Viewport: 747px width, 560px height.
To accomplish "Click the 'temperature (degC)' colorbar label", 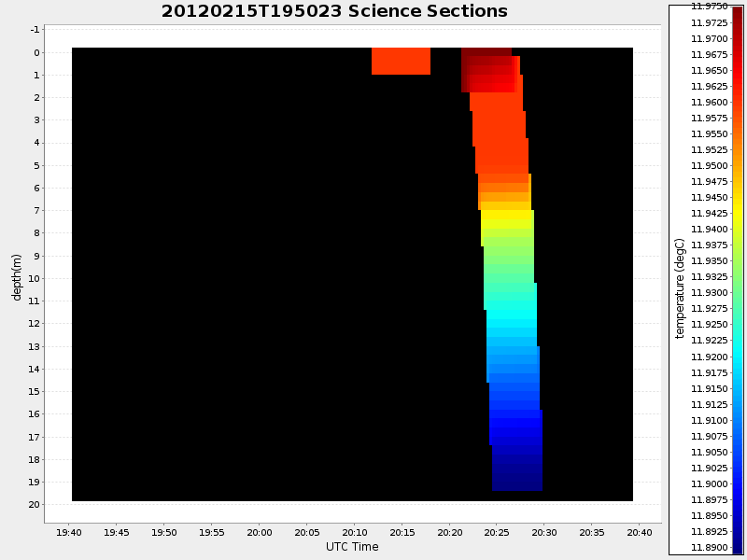I will click(x=680, y=288).
